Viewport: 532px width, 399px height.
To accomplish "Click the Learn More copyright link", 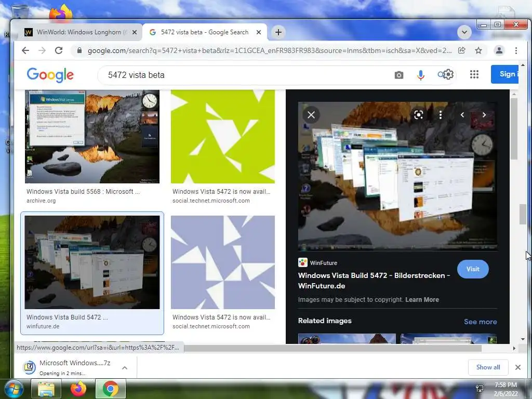I will (422, 300).
